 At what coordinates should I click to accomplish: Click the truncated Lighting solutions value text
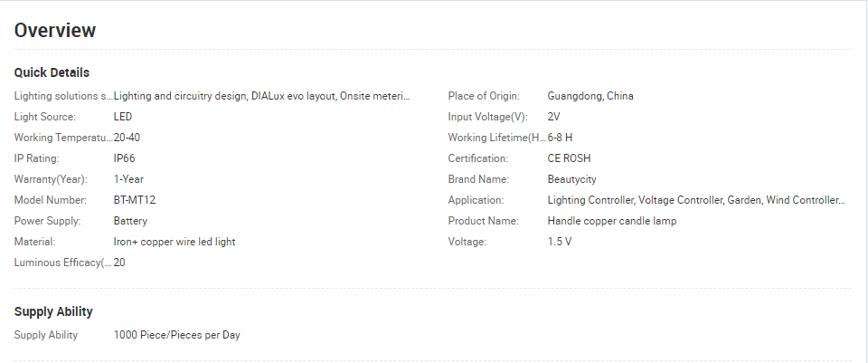click(x=261, y=96)
